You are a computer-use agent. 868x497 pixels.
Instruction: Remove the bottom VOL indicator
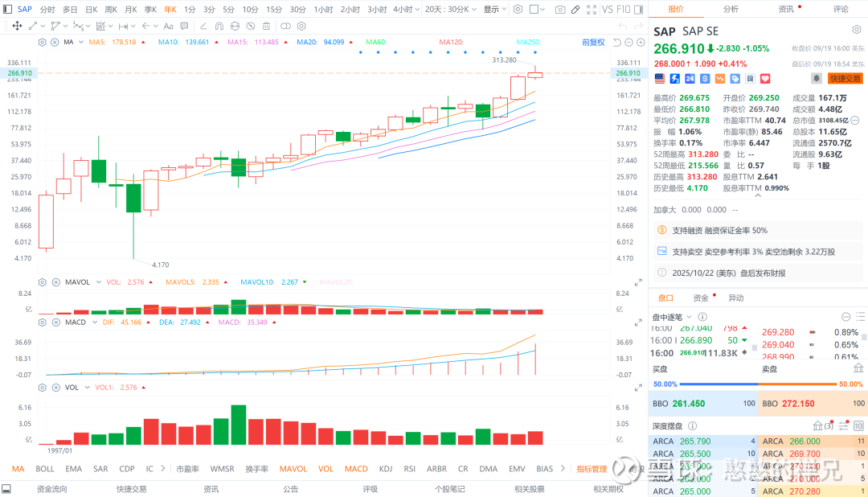point(56,388)
